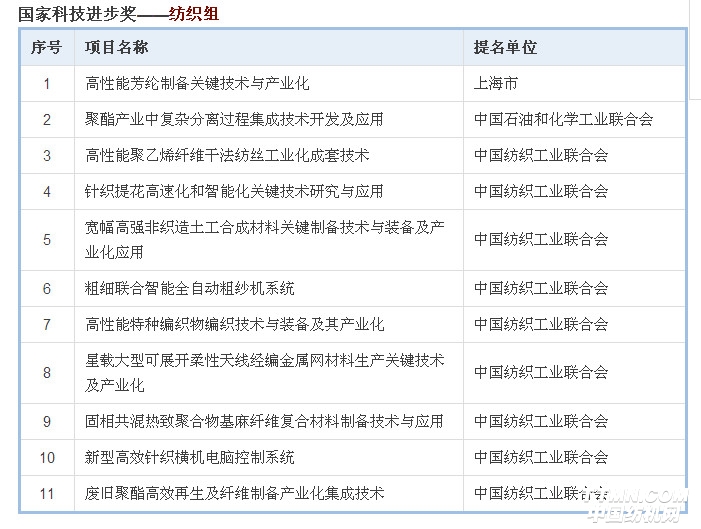Click the 序号 column header
The height and width of the screenshot is (529, 701).
[46, 48]
